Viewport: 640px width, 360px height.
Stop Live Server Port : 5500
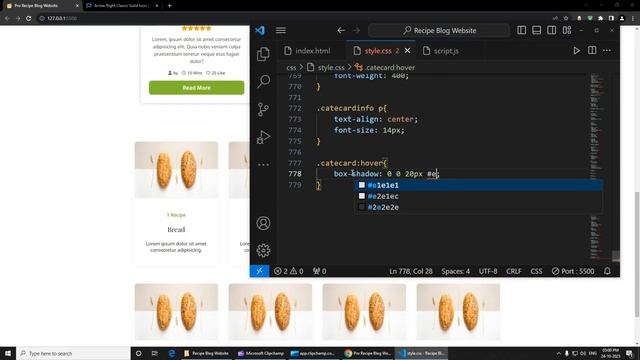click(x=573, y=271)
